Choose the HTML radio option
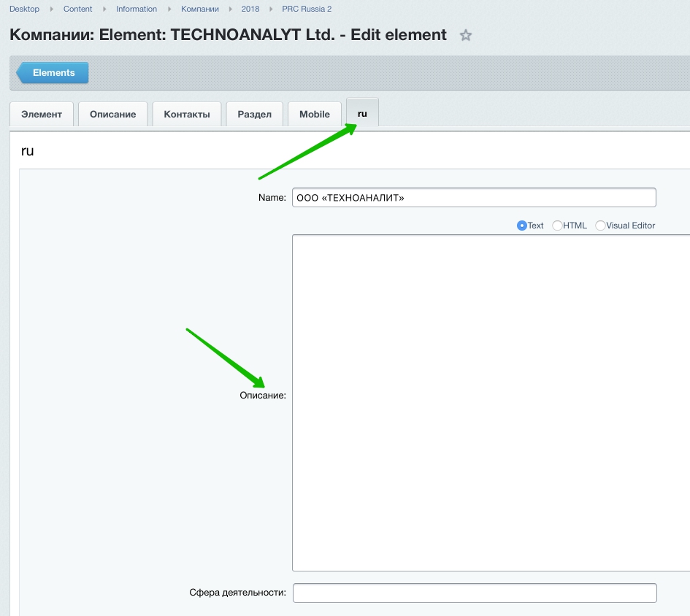690x616 pixels. (x=557, y=226)
